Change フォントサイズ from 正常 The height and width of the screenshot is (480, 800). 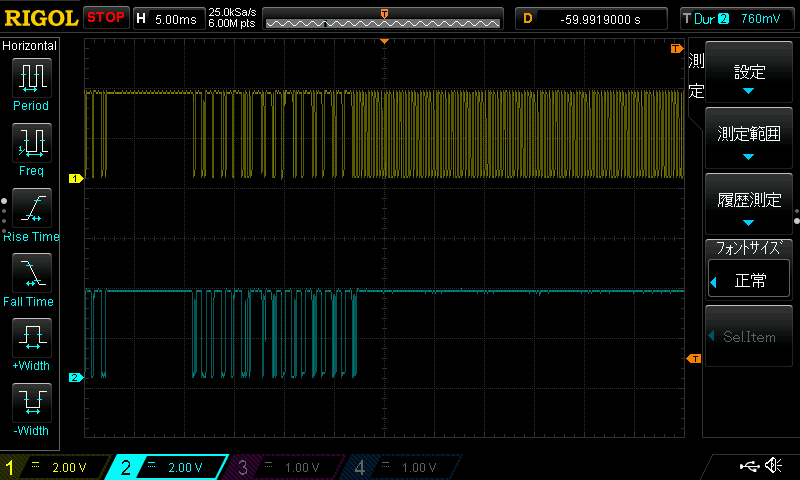click(748, 280)
